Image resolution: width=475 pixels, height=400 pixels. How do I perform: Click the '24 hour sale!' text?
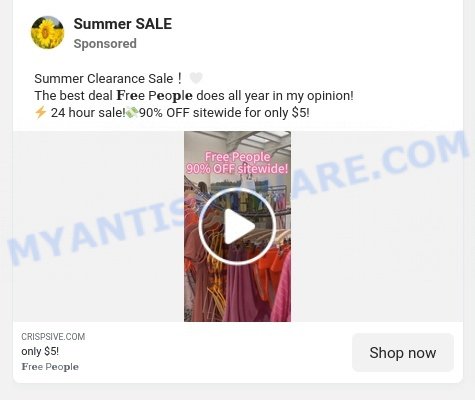(x=88, y=113)
